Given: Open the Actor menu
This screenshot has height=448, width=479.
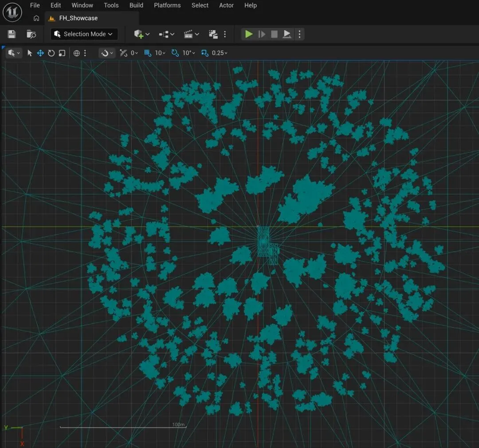Looking at the screenshot, I should [226, 5].
